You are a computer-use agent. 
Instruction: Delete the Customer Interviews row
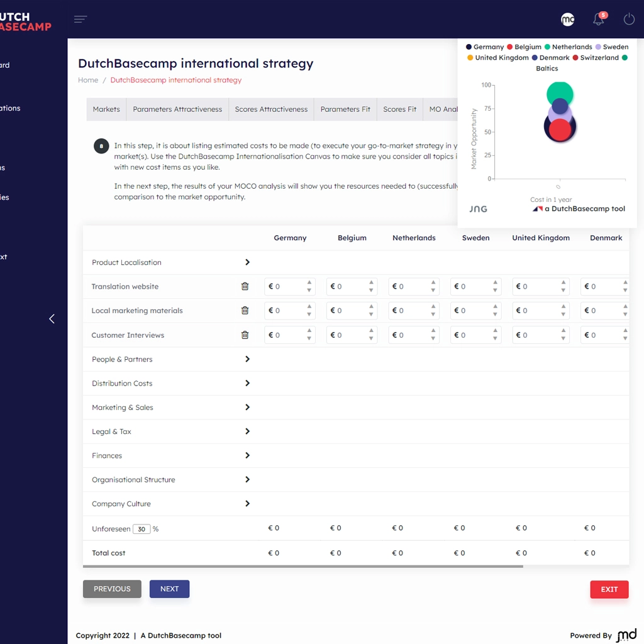pos(245,335)
